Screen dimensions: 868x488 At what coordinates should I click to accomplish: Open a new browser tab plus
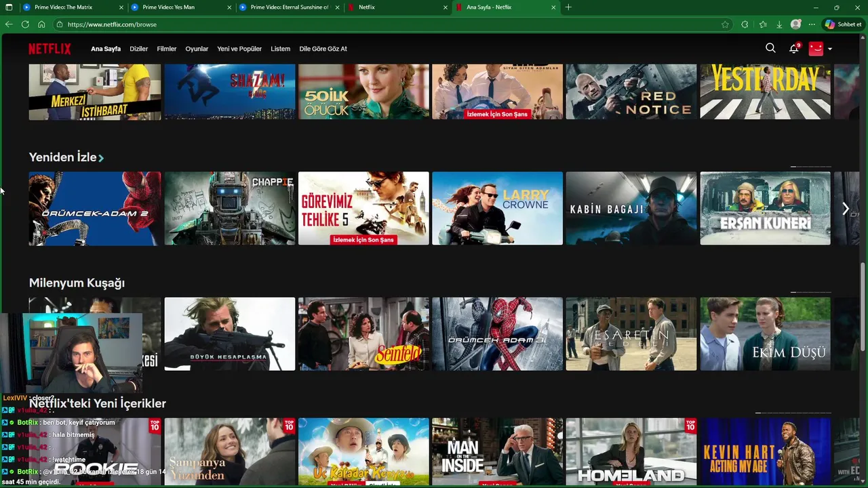click(x=568, y=7)
